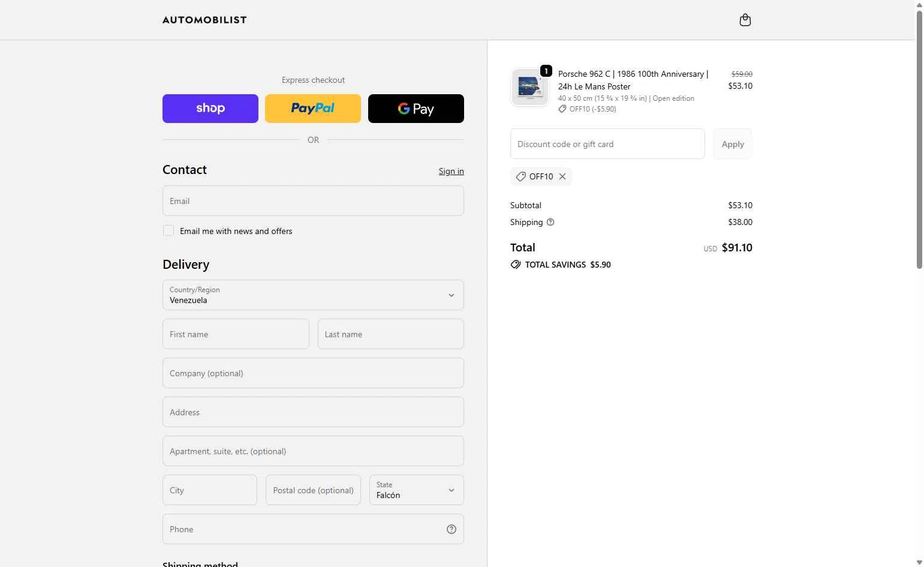Focus the Phone field
This screenshot has height=567, width=924.
pos(313,529)
